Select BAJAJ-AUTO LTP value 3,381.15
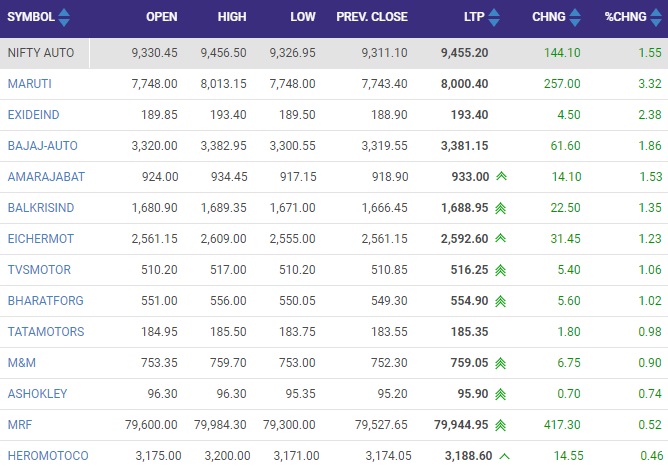This screenshot has width=668, height=467. click(464, 146)
